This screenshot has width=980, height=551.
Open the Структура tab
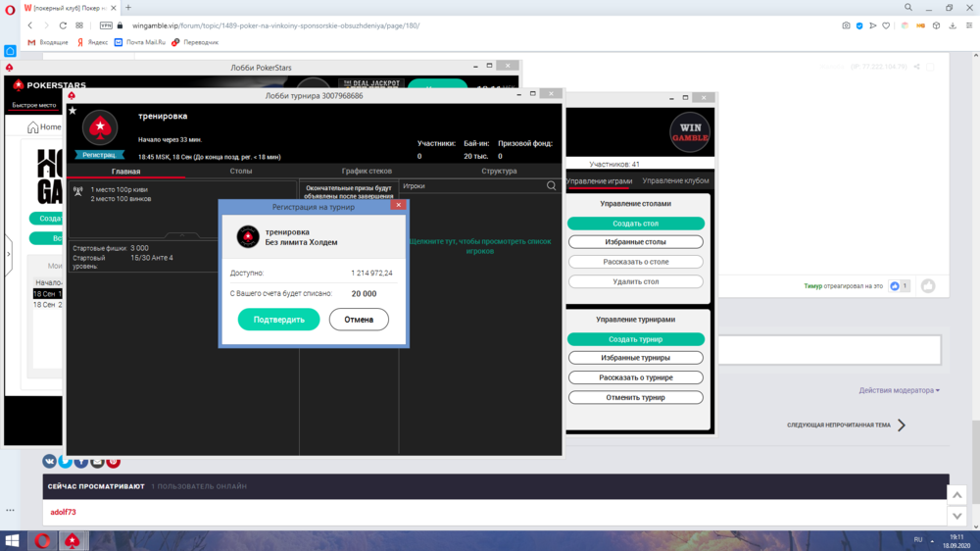pyautogui.click(x=499, y=171)
